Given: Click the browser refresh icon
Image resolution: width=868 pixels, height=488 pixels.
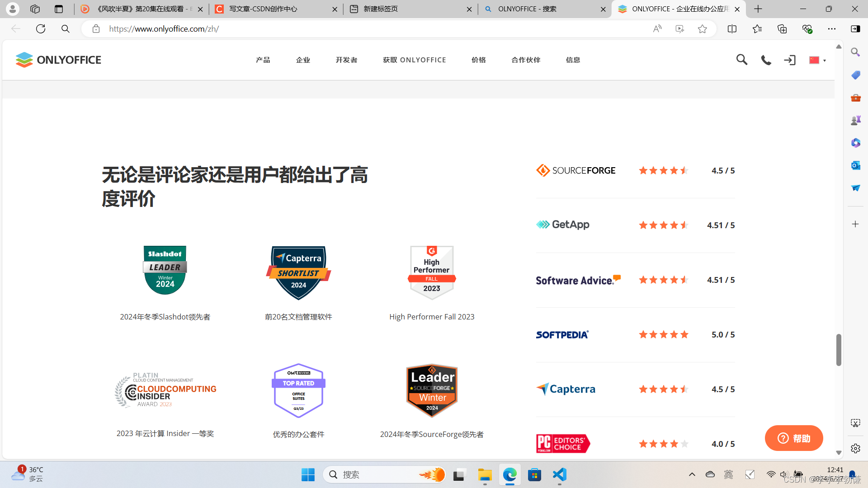Looking at the screenshot, I should (41, 29).
